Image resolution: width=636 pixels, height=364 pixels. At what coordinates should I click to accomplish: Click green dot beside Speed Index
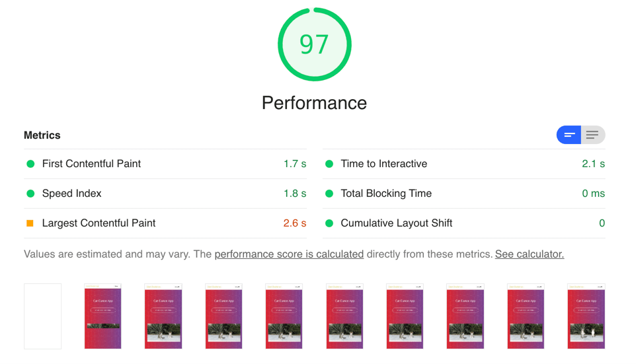tap(30, 194)
